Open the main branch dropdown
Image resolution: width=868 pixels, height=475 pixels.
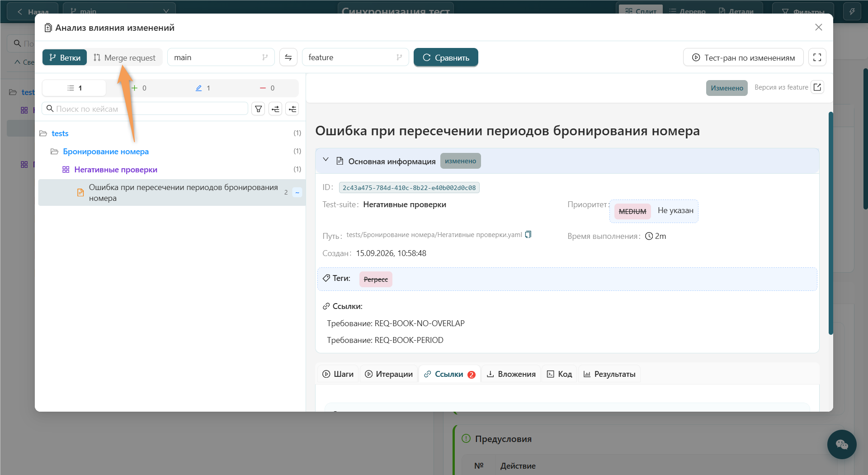coord(221,57)
